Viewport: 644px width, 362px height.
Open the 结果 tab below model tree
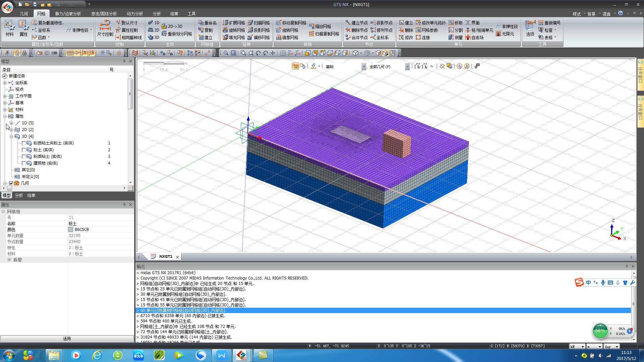[31, 195]
